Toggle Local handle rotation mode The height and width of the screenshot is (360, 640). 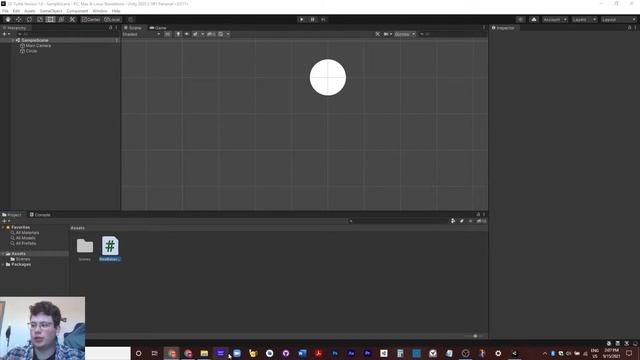coord(112,20)
